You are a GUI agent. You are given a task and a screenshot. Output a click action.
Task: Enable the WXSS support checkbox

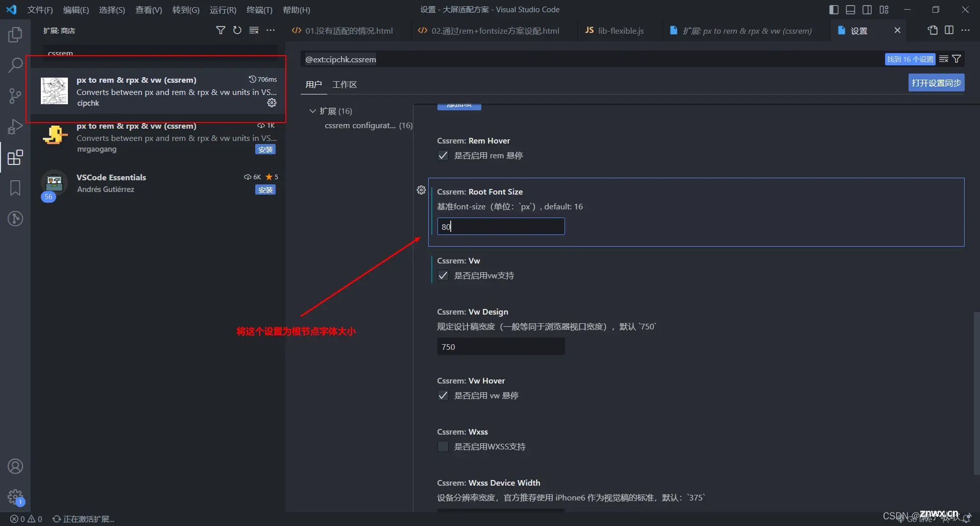coord(443,446)
